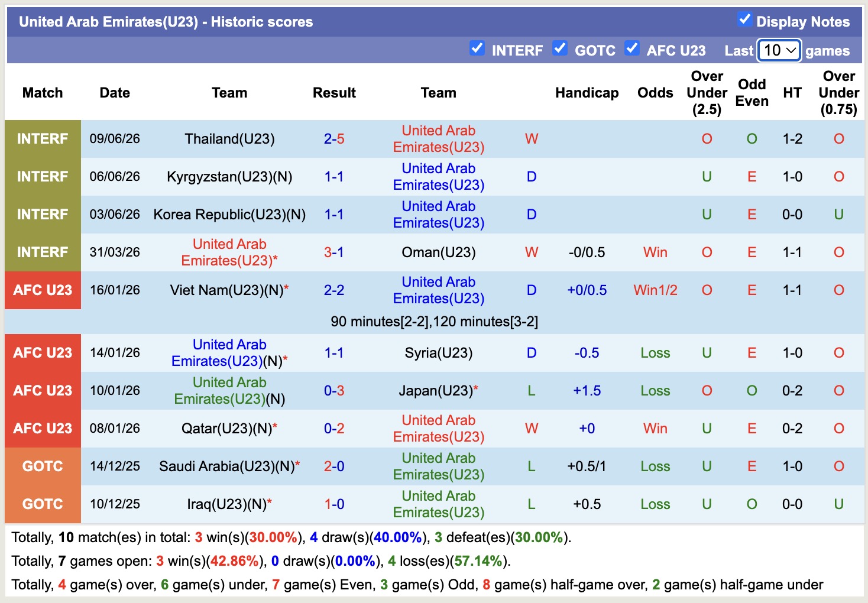Click United Arab Emirates(U23) in Thailand row
The width and height of the screenshot is (868, 603).
[439, 139]
